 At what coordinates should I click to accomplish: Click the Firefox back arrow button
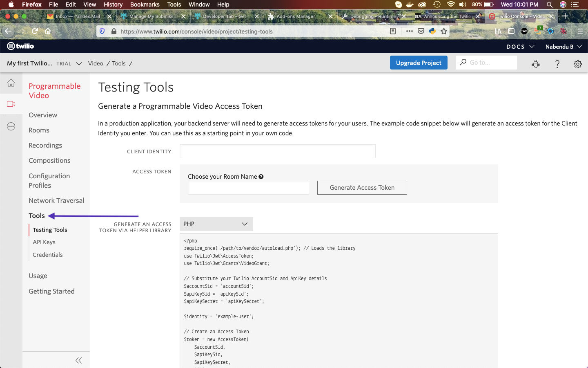(8, 31)
